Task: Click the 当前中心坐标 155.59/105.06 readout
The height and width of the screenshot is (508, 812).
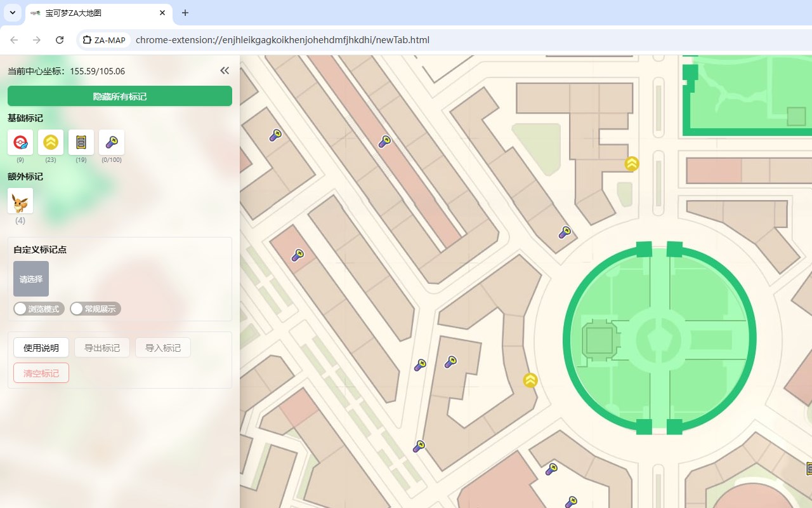Action: [66, 71]
